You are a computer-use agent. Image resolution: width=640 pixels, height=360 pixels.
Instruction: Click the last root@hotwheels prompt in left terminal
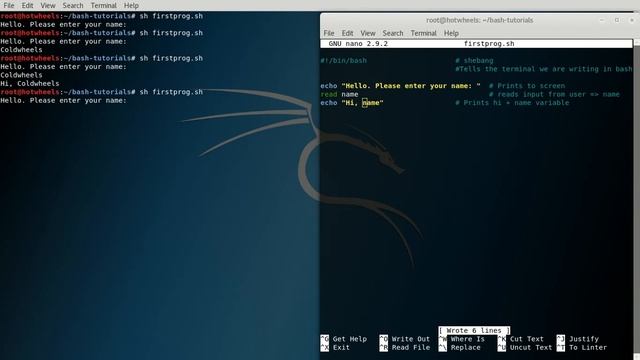(x=68, y=92)
